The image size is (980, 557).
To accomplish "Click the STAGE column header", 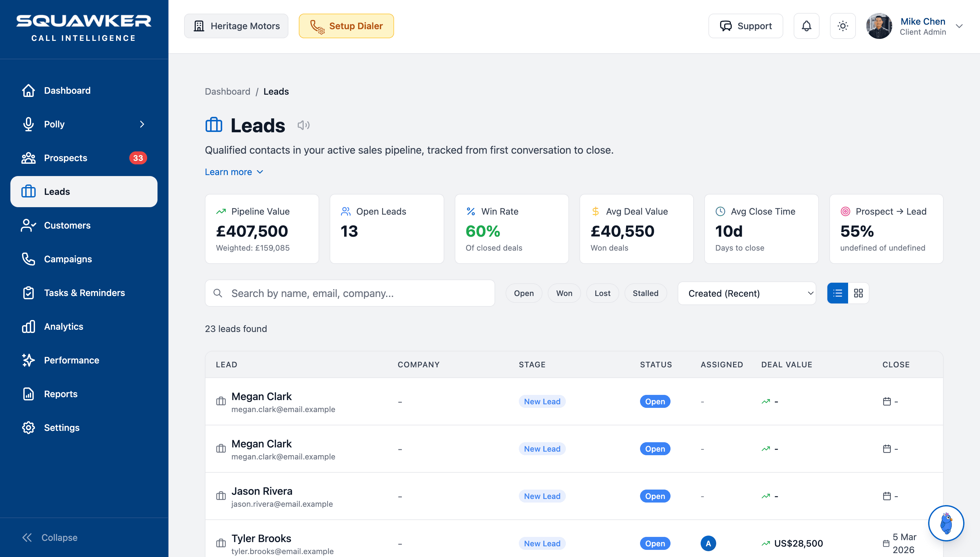I will (532, 364).
